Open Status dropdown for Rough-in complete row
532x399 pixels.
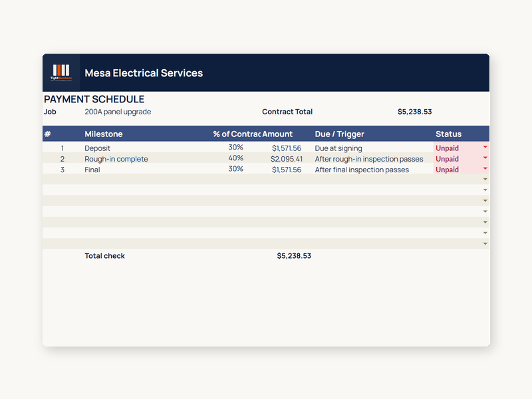coord(485,158)
